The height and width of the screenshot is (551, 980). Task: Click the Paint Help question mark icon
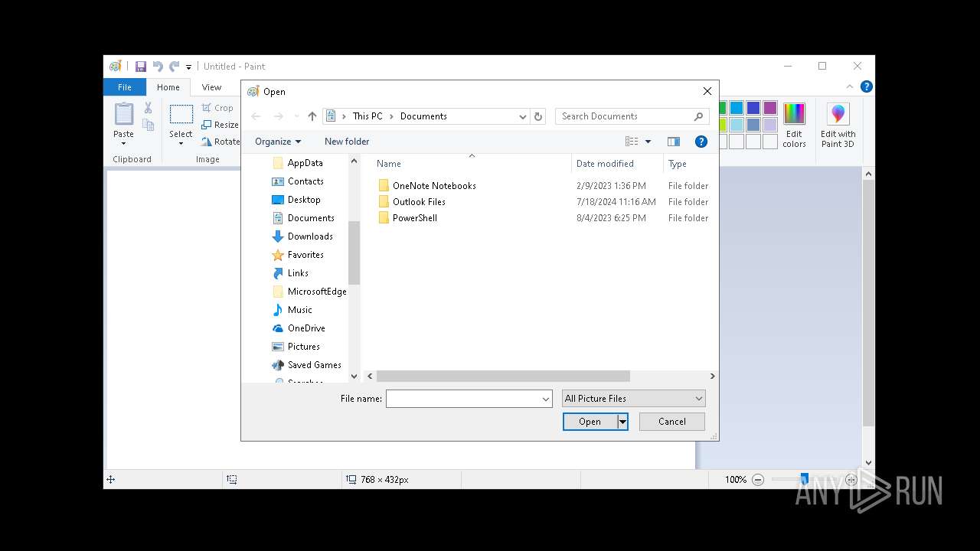point(866,86)
